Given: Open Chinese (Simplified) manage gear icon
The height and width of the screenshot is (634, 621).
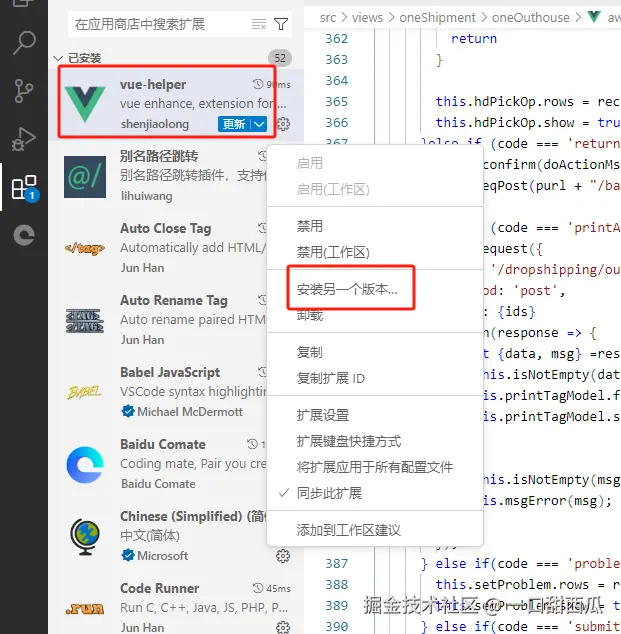Looking at the screenshot, I should (x=283, y=556).
